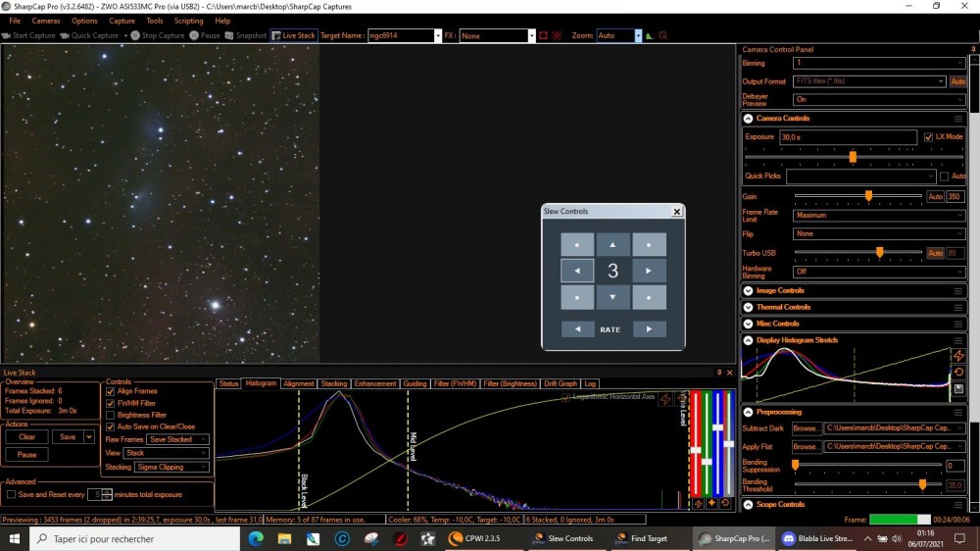Click the Live Stack Pause button
Image resolution: width=980 pixels, height=551 pixels.
26,455
